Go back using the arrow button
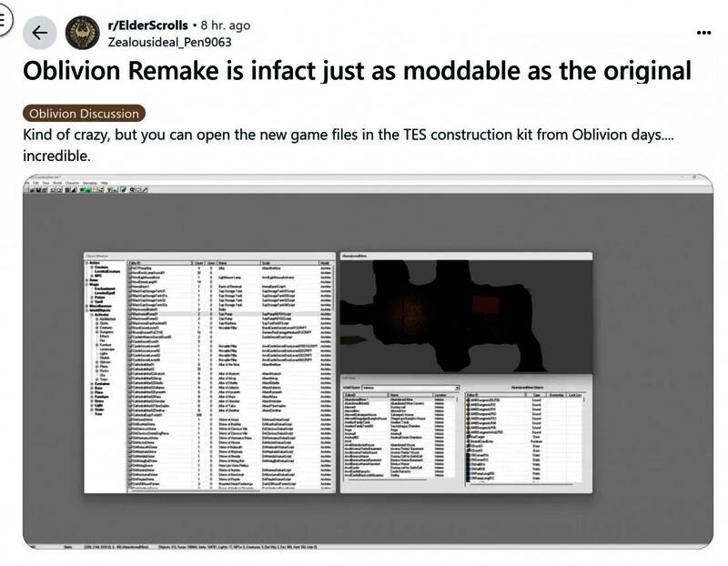This screenshot has height=566, width=728. [x=39, y=34]
